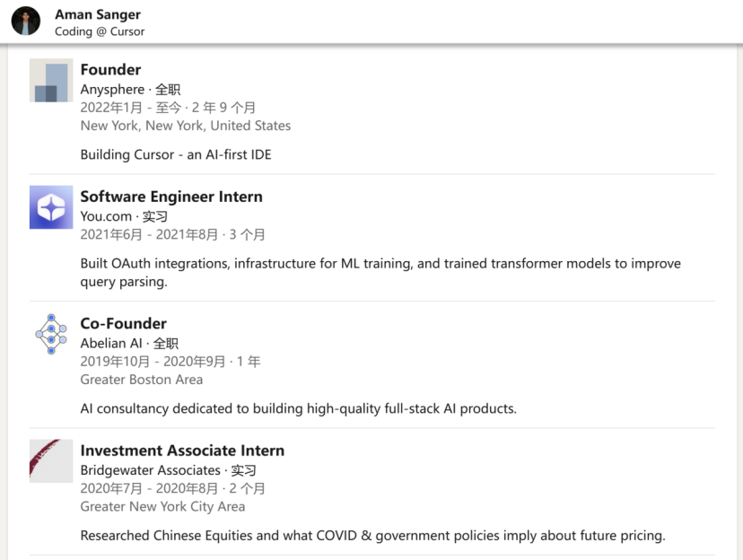Click the 'Greater New York City Area' location
This screenshot has width=743, height=560.
(x=162, y=506)
